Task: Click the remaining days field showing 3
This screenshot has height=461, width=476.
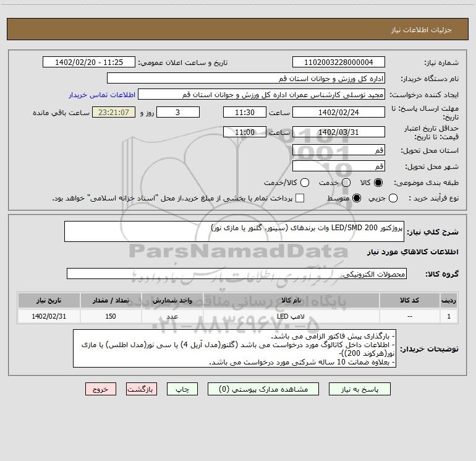Action: pos(178,112)
